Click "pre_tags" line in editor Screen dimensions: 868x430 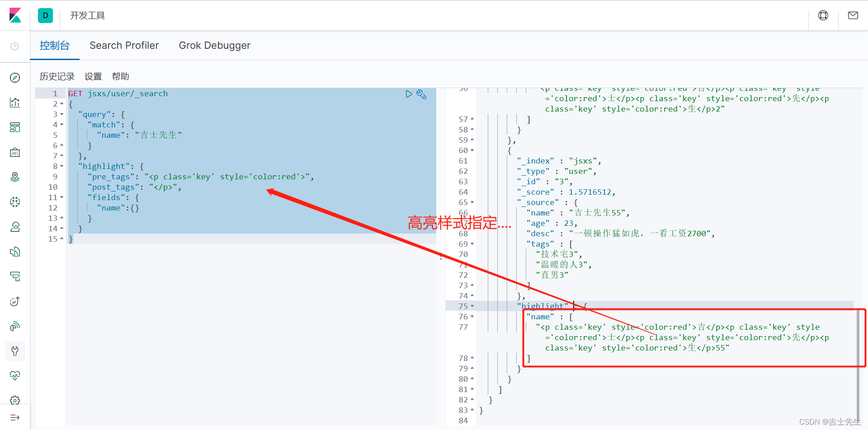coord(201,177)
